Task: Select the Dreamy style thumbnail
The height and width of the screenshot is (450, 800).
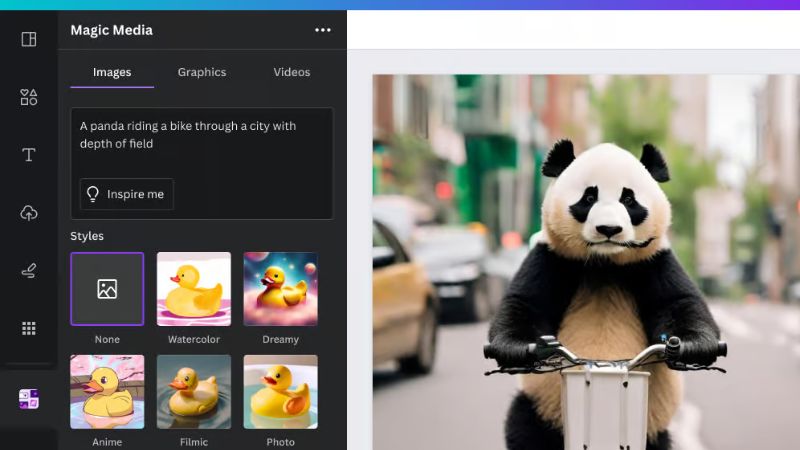Action: (281, 289)
